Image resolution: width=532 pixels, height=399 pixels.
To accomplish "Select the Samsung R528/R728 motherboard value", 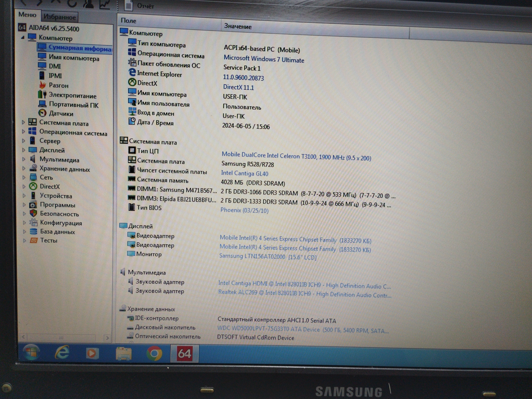I will click(248, 164).
